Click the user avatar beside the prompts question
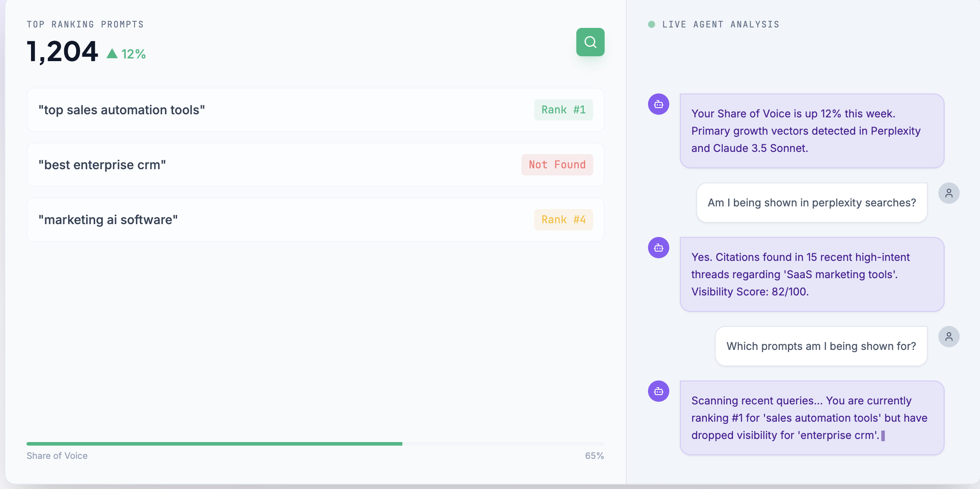Viewport: 980px width, 489px height. 949,336
